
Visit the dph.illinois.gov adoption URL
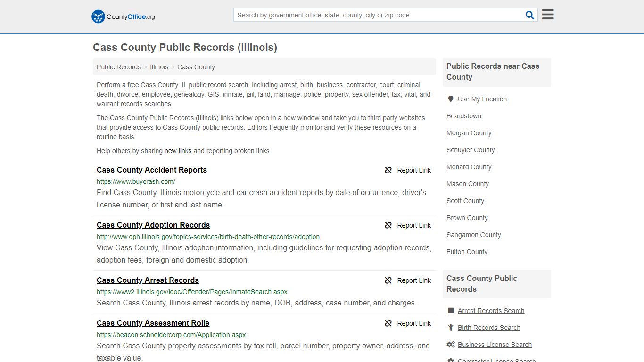click(x=208, y=237)
